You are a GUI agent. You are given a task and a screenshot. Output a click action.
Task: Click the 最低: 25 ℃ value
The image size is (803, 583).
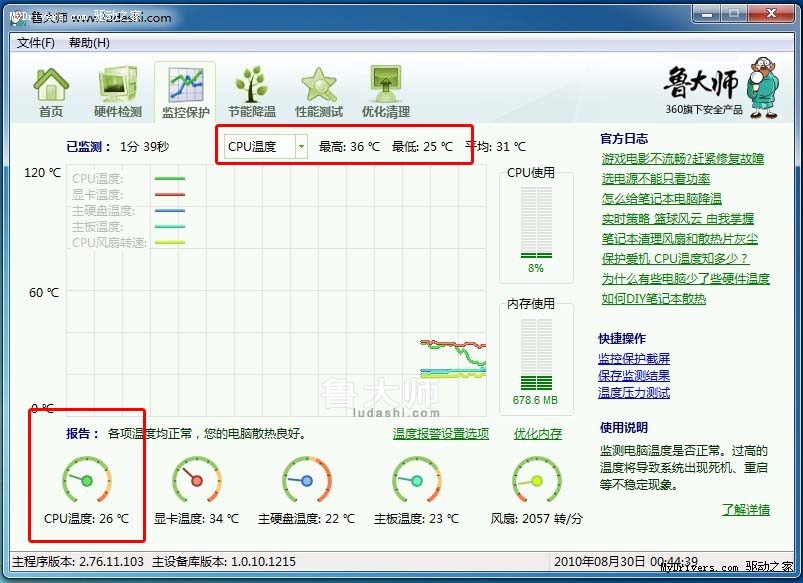422,147
